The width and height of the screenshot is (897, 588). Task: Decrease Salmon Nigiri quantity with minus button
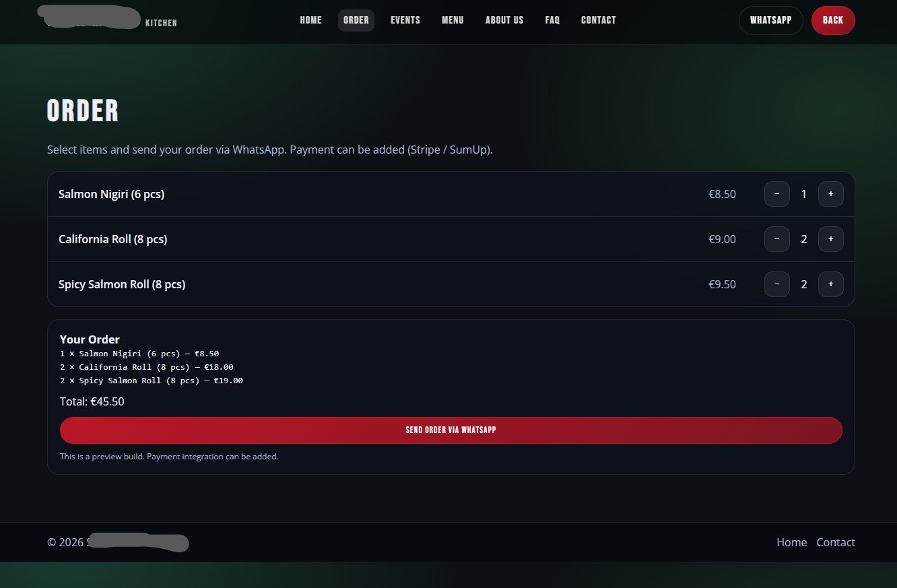776,193
